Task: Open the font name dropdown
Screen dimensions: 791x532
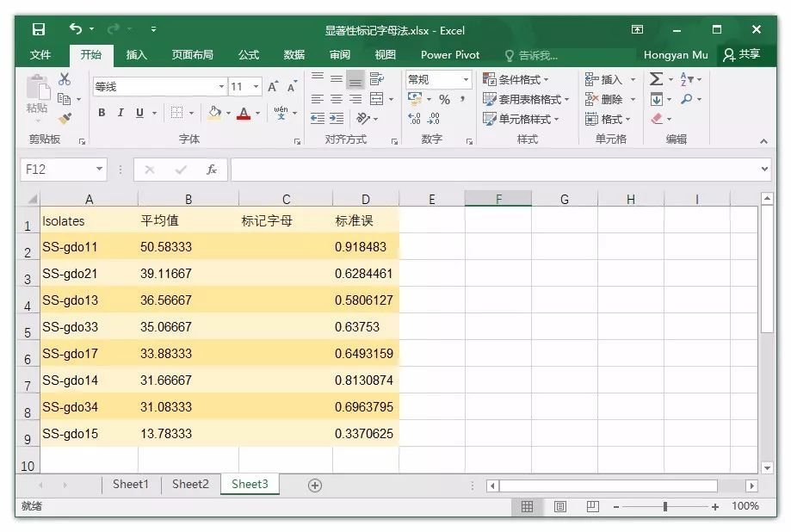Action: click(x=221, y=87)
